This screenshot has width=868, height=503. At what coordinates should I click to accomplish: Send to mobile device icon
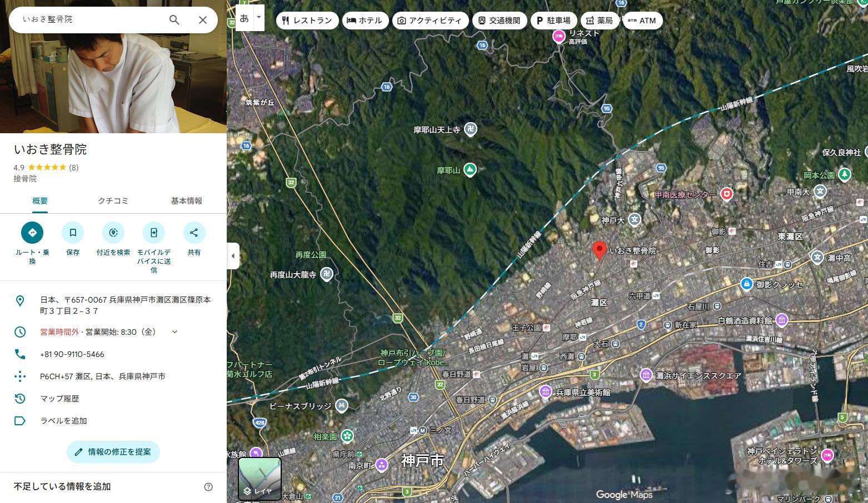pyautogui.click(x=154, y=233)
